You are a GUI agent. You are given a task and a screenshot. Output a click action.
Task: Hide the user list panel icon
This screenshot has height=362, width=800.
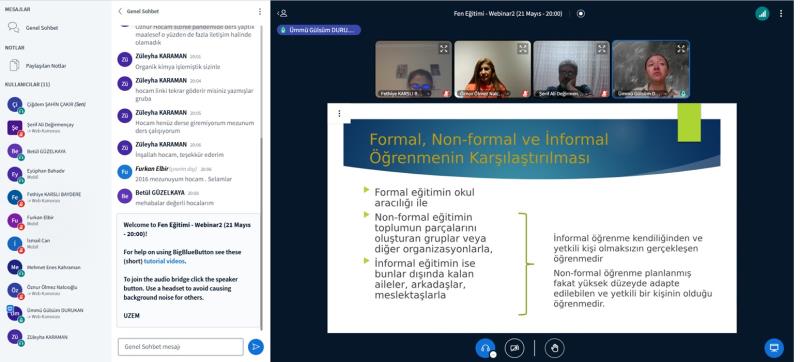(x=282, y=14)
